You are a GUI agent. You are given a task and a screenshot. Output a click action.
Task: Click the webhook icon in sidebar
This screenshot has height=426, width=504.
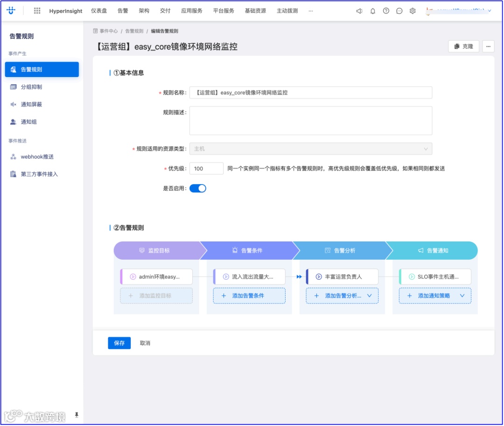coord(13,156)
